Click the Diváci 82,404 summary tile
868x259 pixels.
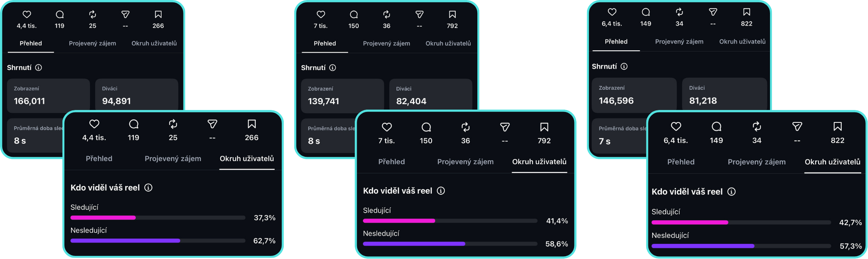[x=431, y=95]
